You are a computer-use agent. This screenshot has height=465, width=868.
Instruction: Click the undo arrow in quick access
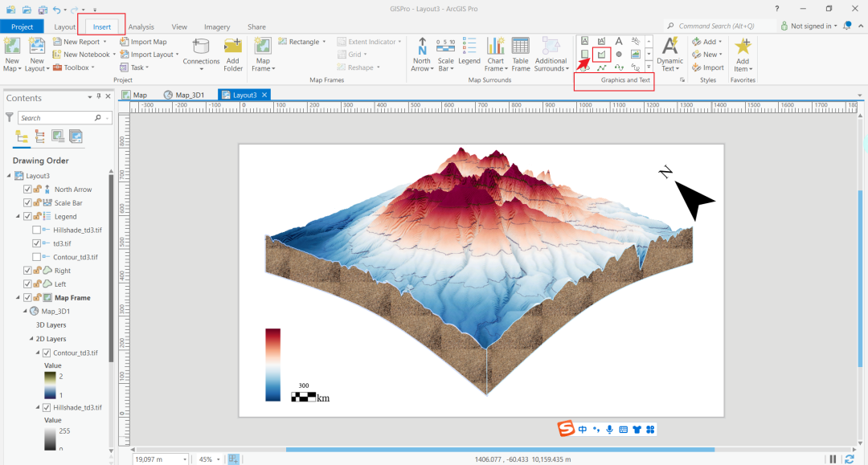(x=57, y=10)
